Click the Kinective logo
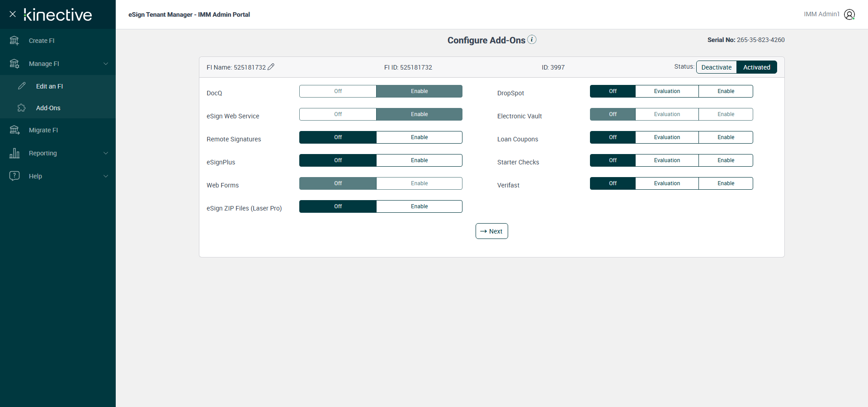The width and height of the screenshot is (868, 407). pyautogui.click(x=58, y=14)
